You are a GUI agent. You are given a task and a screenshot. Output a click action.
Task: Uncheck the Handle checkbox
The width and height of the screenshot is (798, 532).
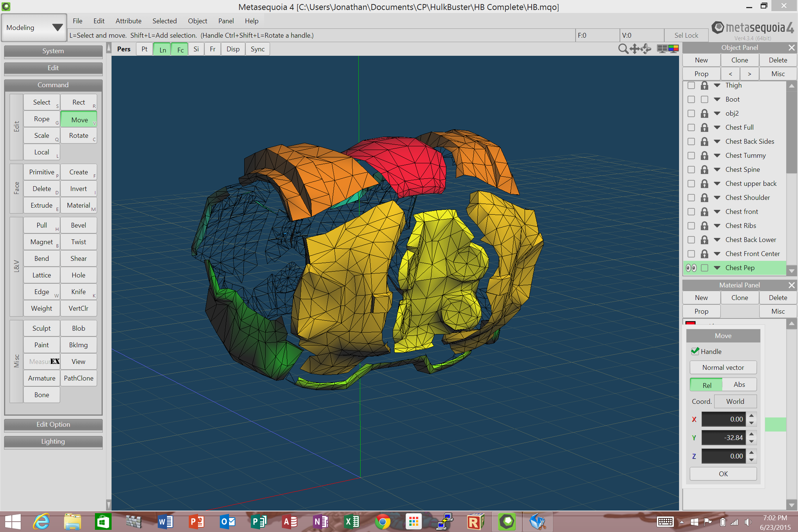(695, 351)
